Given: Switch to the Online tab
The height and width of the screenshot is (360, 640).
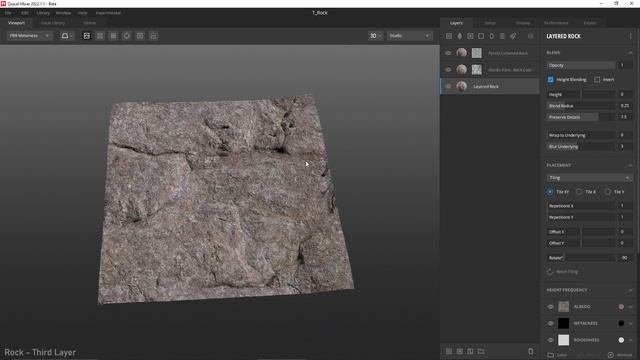Looking at the screenshot, I should (x=90, y=23).
